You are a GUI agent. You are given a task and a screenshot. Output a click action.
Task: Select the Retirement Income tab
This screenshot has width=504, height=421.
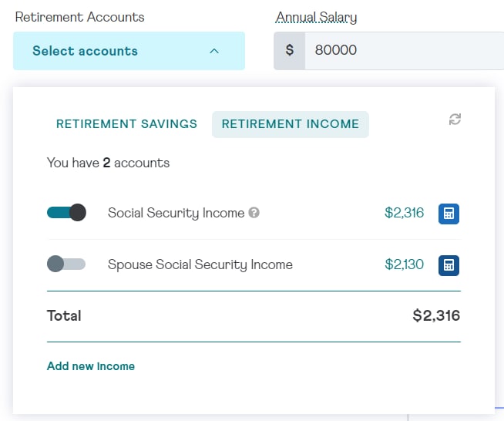point(291,124)
